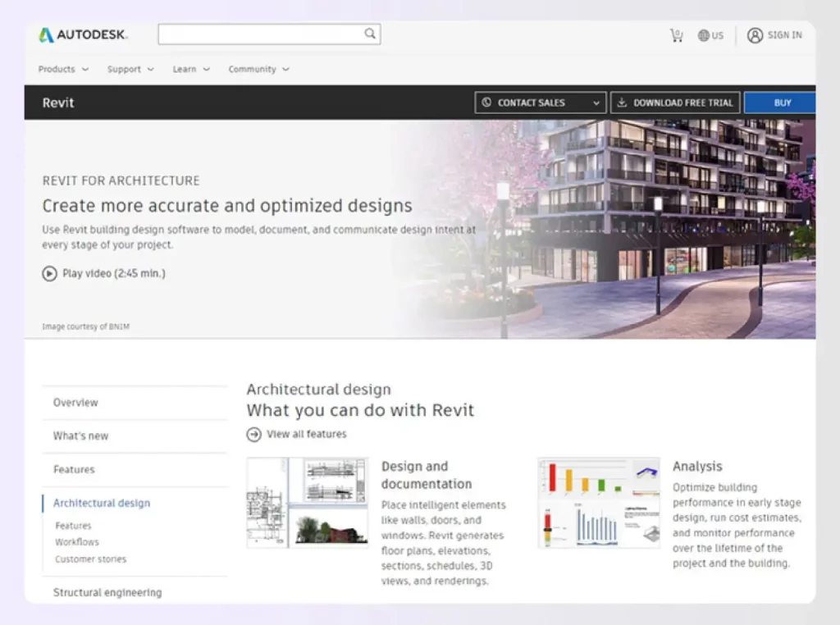
Task: Expand the Support menu
Action: (x=130, y=70)
